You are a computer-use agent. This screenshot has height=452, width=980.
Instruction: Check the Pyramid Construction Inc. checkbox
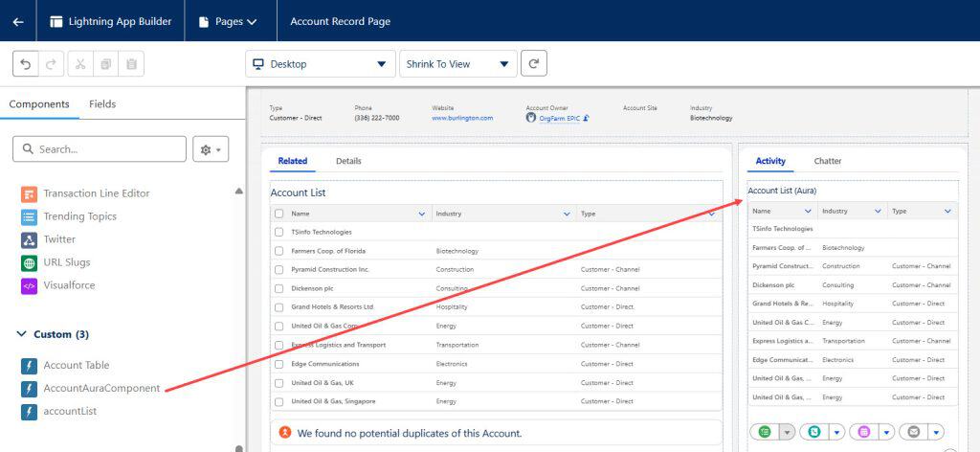point(278,269)
